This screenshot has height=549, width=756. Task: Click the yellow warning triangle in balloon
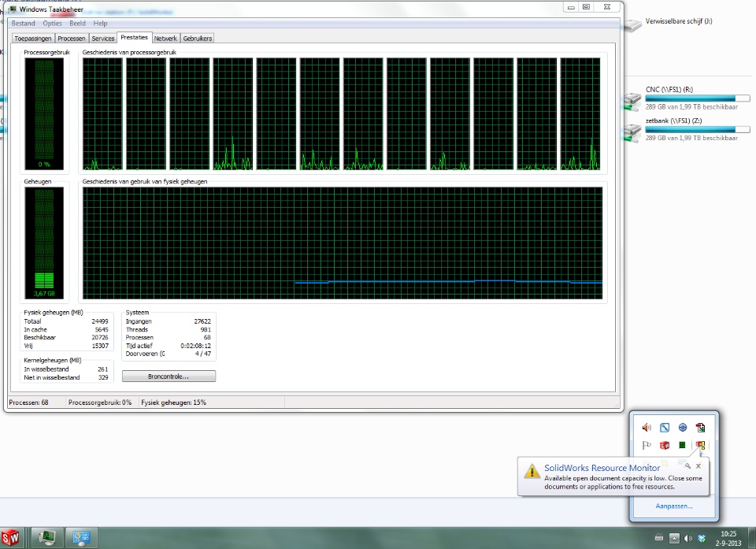[x=532, y=471]
